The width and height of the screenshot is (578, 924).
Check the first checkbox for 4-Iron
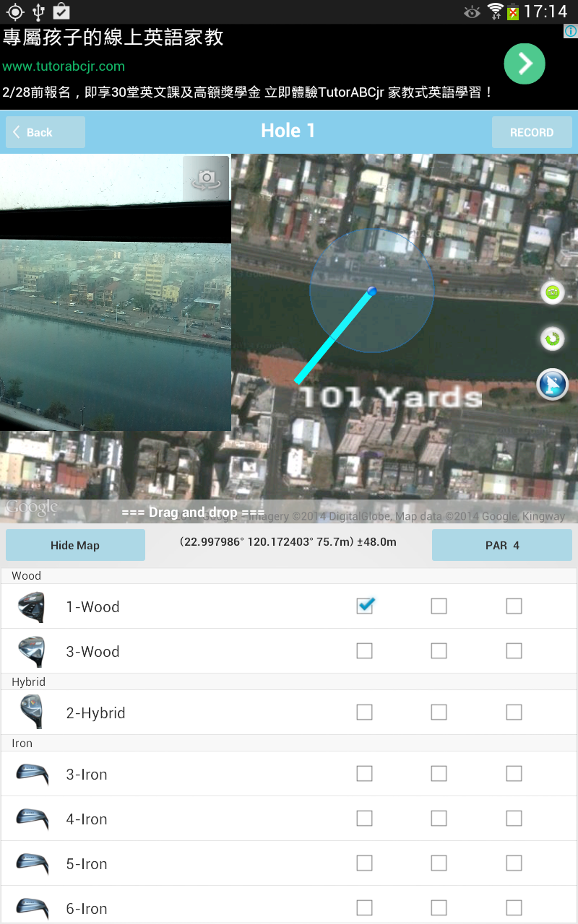365,819
